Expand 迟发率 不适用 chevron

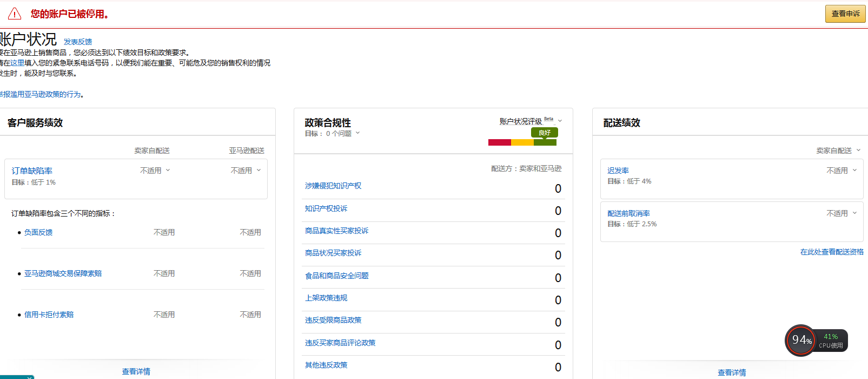coord(854,170)
